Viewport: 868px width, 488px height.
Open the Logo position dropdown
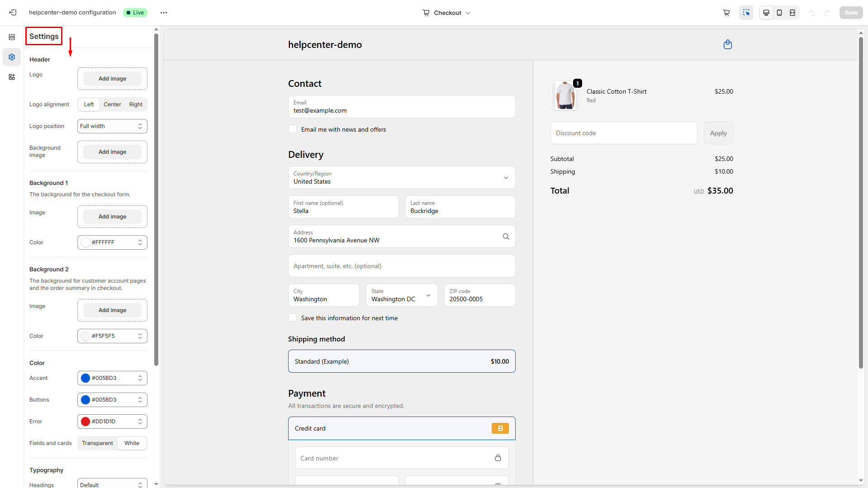pos(112,126)
